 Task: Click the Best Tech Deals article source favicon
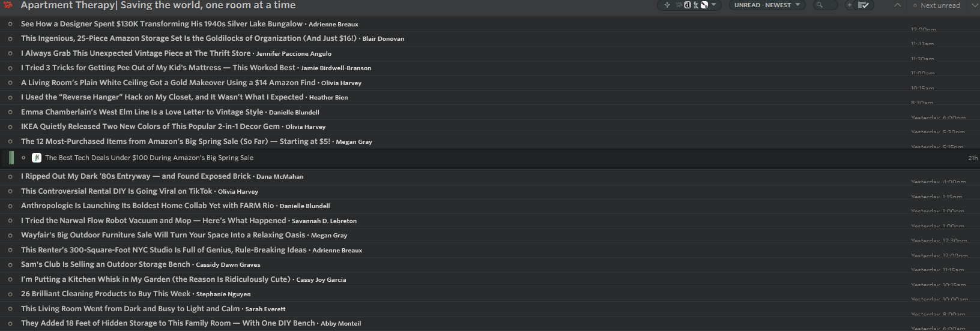(37, 158)
